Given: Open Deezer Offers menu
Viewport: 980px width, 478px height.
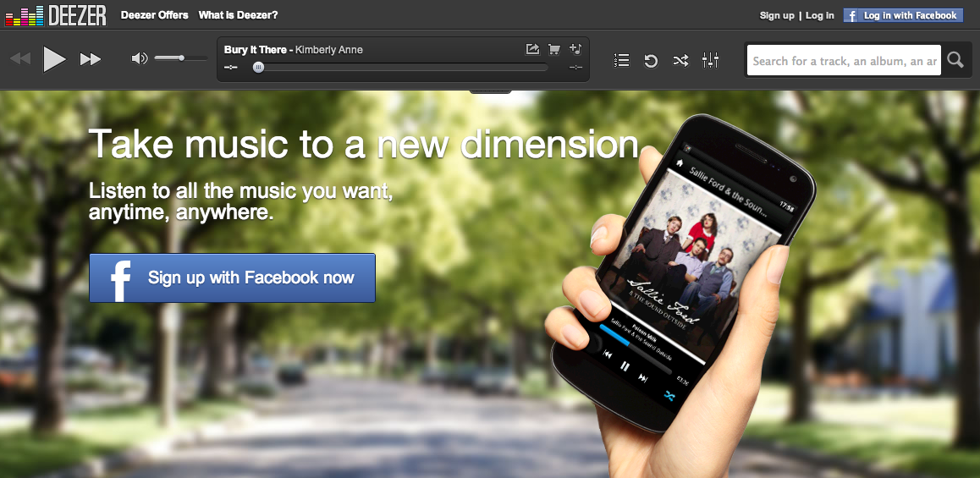Looking at the screenshot, I should (154, 15).
